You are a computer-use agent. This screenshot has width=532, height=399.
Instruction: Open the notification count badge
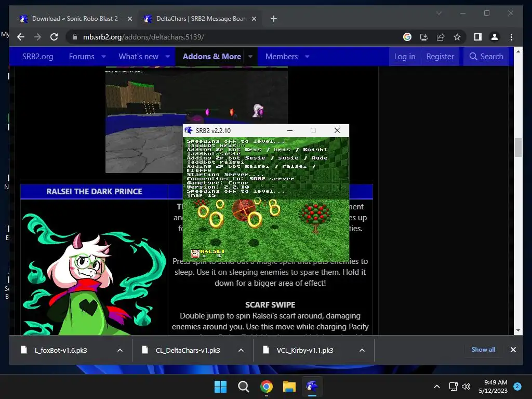click(x=517, y=387)
